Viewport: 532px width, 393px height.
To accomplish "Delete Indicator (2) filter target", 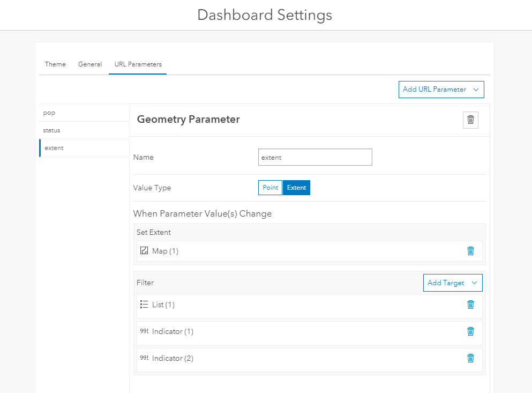I will (470, 358).
